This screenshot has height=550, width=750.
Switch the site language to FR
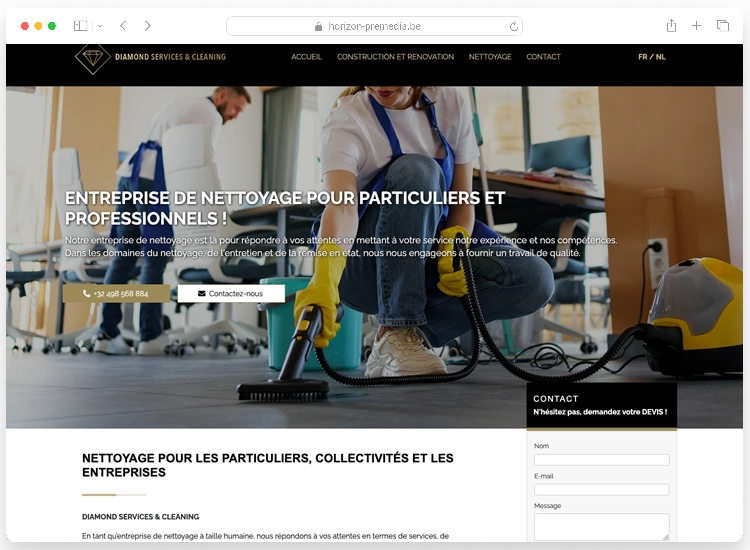(643, 57)
